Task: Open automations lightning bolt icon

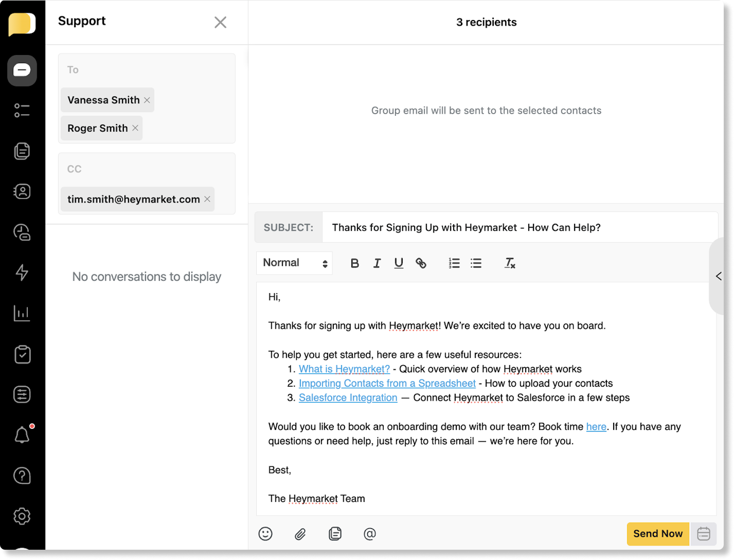Action: tap(22, 273)
